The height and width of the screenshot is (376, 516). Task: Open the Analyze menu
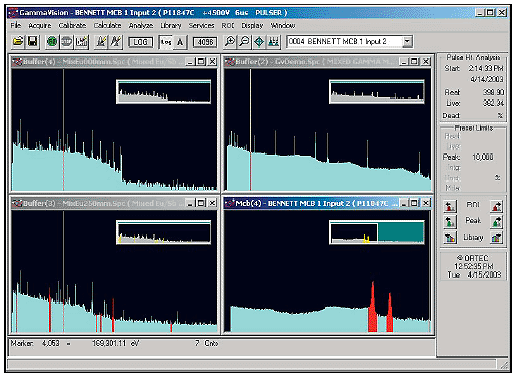[141, 25]
